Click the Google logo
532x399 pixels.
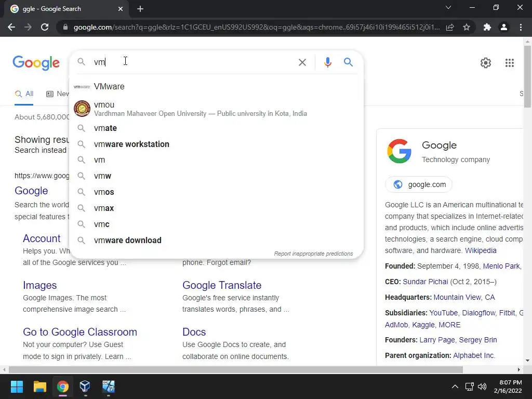click(36, 63)
